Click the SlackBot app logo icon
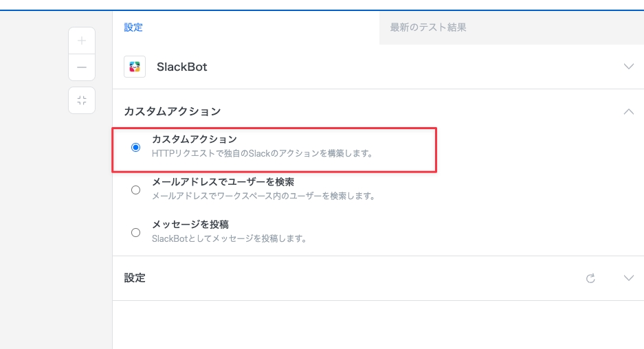This screenshot has width=644, height=349. tap(135, 67)
